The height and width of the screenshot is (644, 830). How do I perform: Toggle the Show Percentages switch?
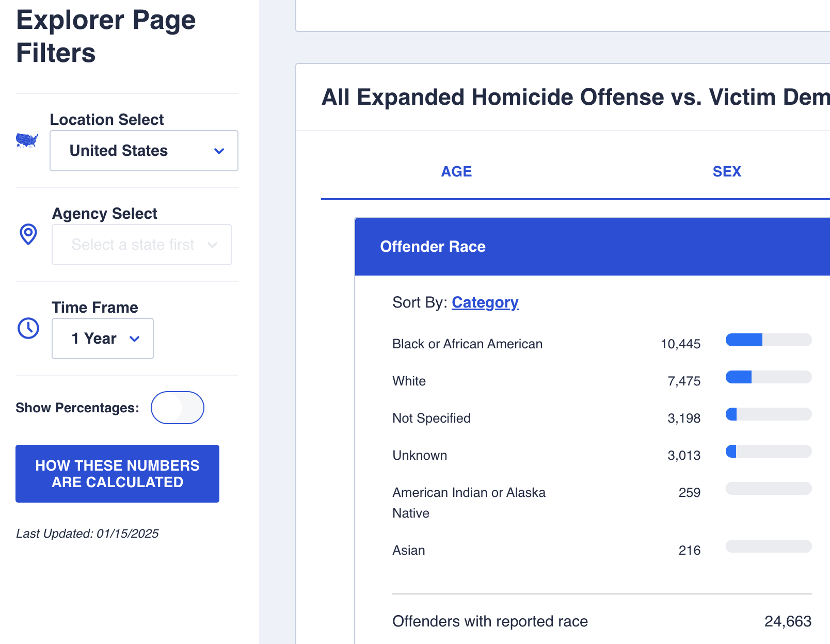[178, 408]
